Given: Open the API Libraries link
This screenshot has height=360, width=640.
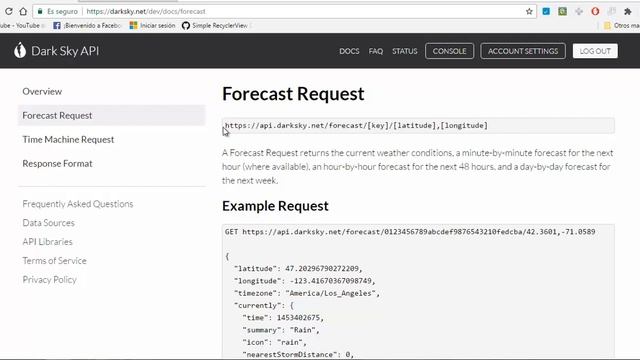Looking at the screenshot, I should click(x=47, y=242).
